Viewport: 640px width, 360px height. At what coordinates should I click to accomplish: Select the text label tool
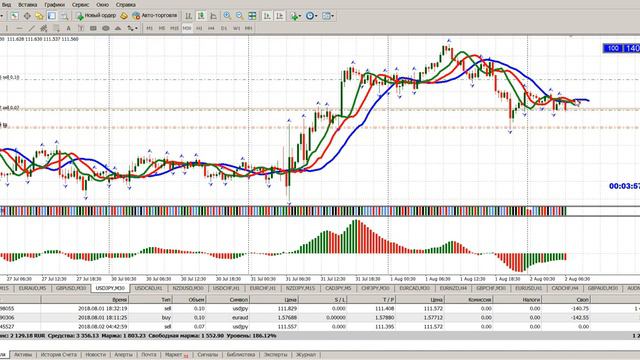tap(81, 28)
